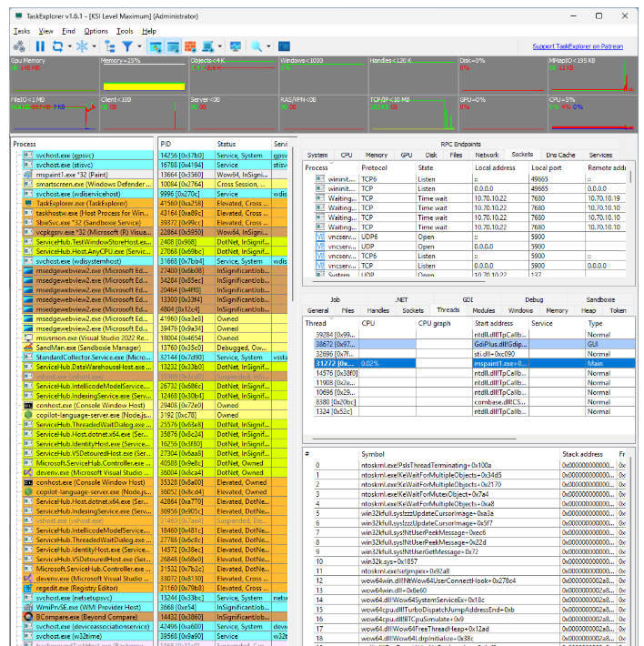Click the sockets list horizontal scrollbar

(x=398, y=282)
